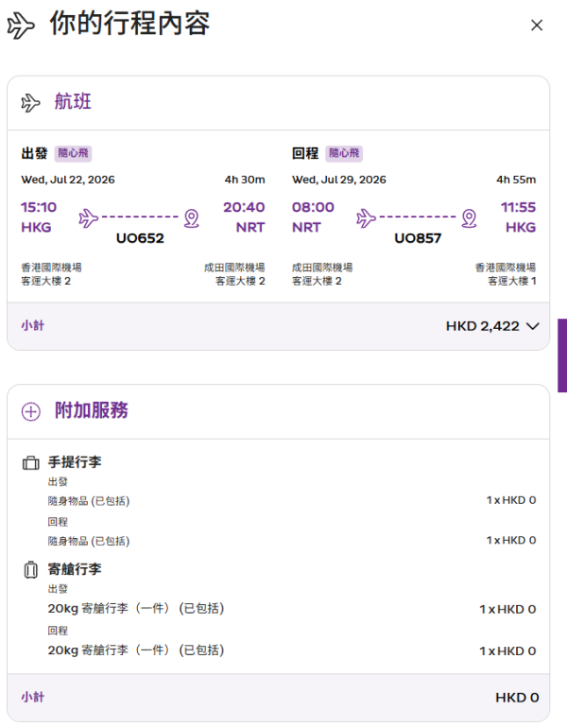567x728 pixels.
Task: Click the destination pin icon before 20:40 NRT
Action: click(192, 218)
